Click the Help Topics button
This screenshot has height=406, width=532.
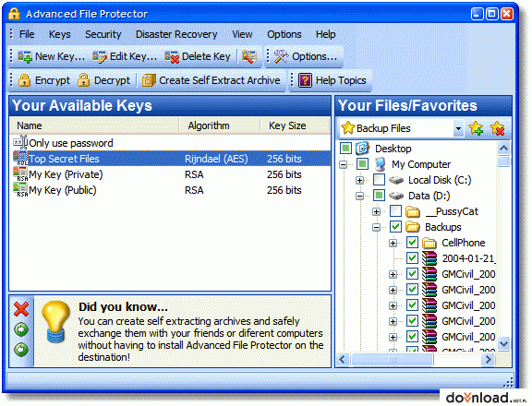point(332,80)
